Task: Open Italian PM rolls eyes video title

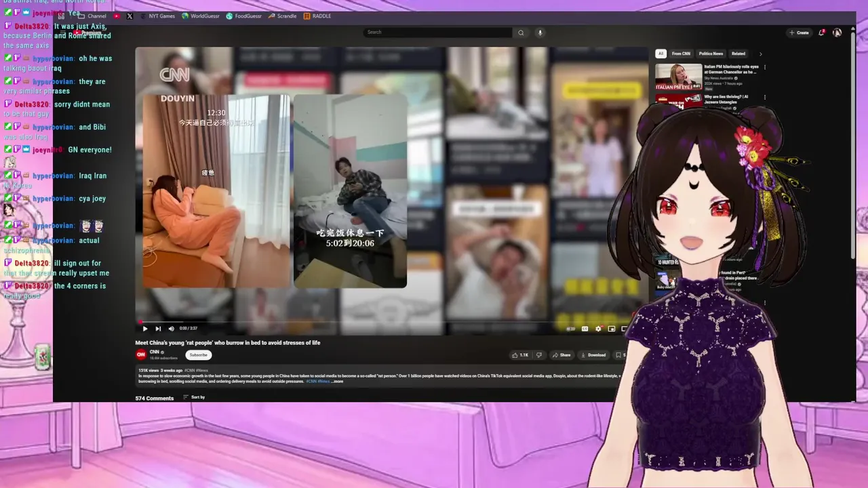Action: click(730, 69)
